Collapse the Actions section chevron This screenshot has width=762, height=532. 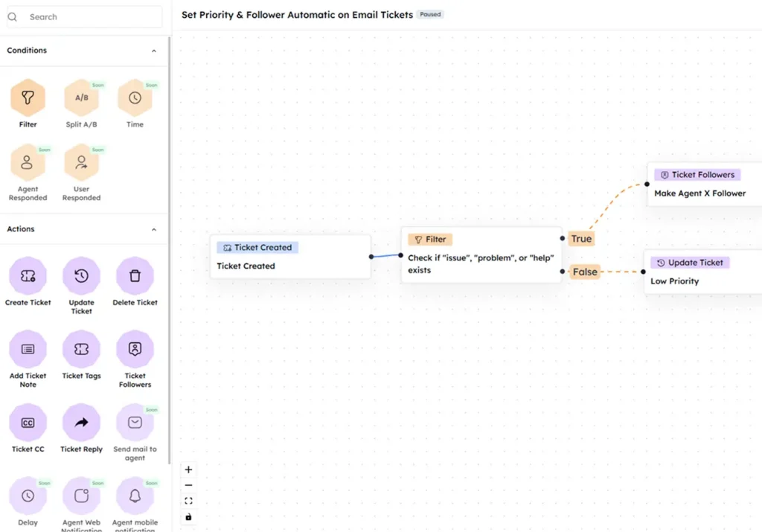click(153, 230)
